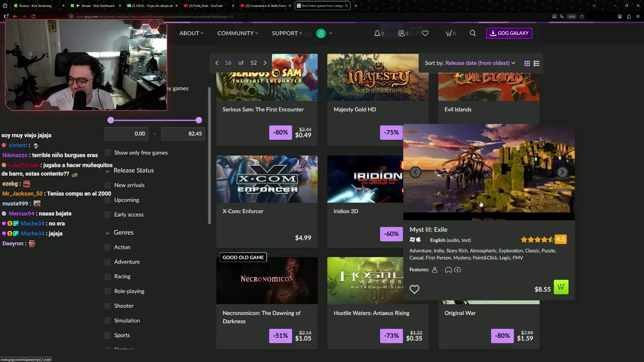Image resolution: width=644 pixels, height=362 pixels.
Task: Open the shopping cart icon in header
Action: (x=449, y=33)
